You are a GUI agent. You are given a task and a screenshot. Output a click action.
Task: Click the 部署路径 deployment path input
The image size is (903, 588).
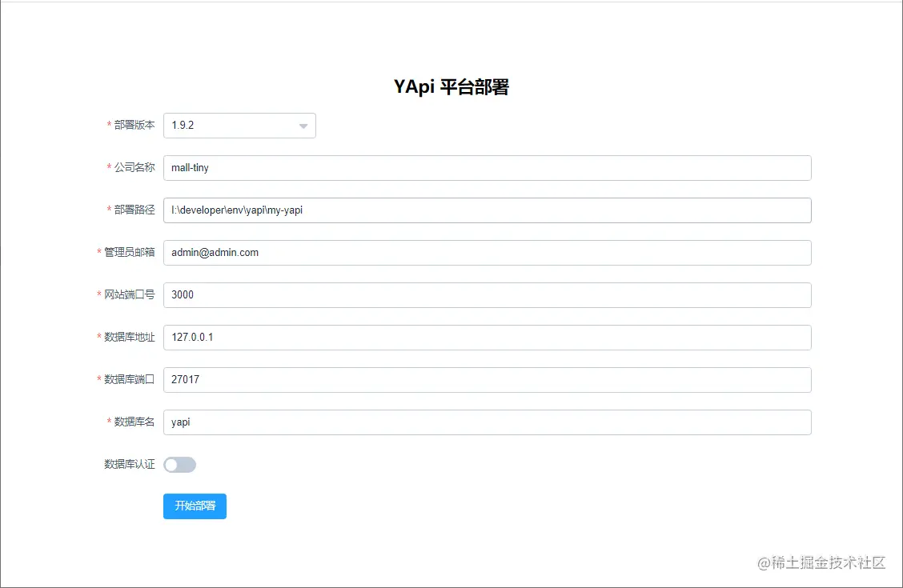tap(488, 210)
